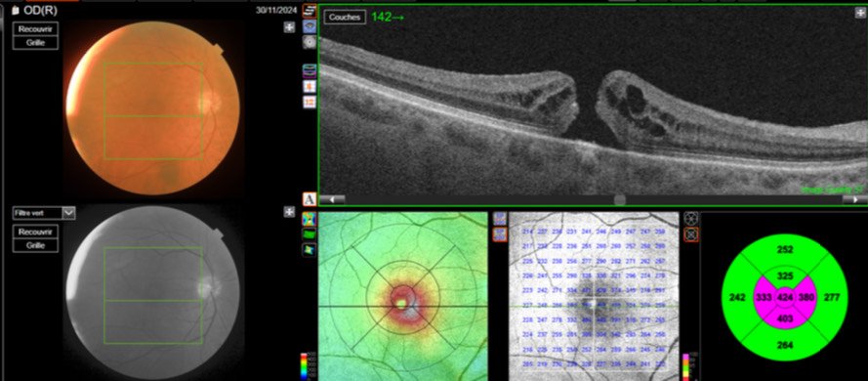Choose the tilted 3D surface map icon

pos(310,250)
